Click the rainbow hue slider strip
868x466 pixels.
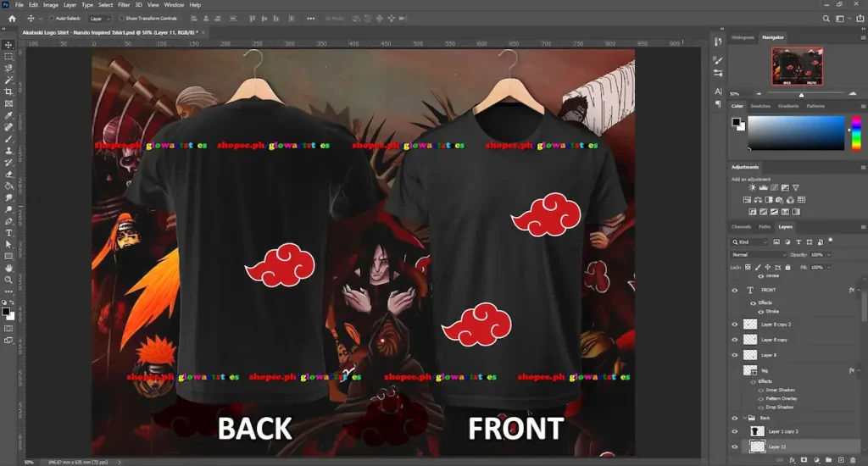(856, 133)
